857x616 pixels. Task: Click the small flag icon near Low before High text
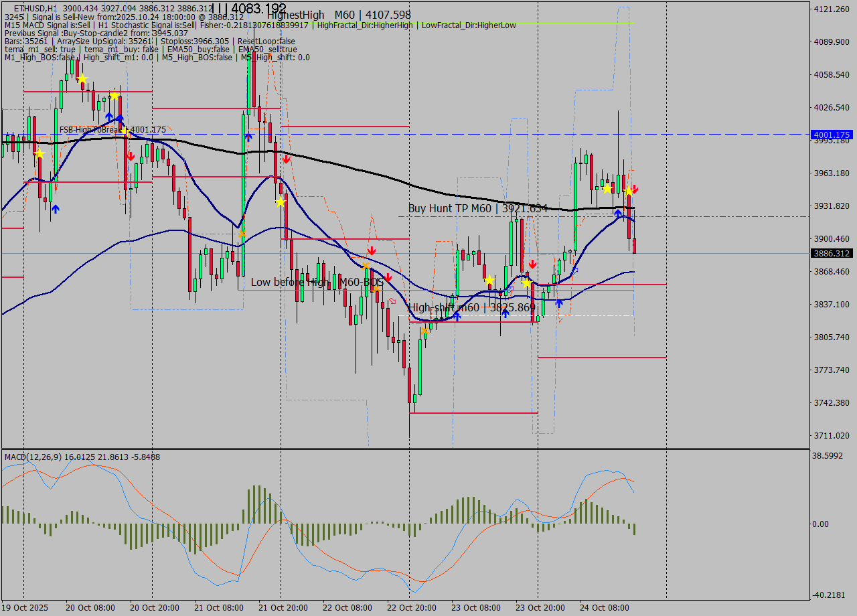pos(392,301)
